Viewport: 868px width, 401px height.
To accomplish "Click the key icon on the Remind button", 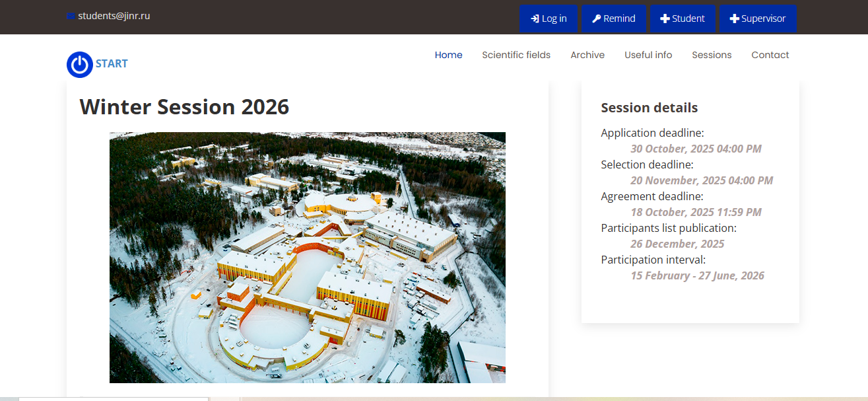I will tap(597, 18).
